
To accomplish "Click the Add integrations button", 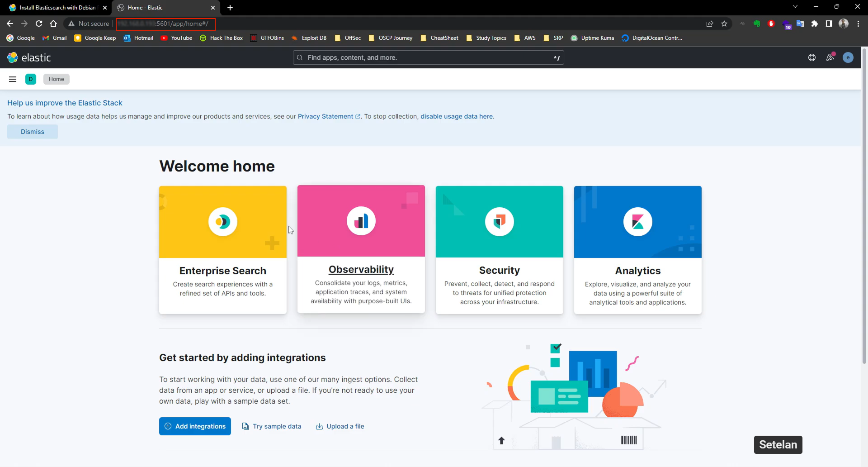I will tap(195, 426).
